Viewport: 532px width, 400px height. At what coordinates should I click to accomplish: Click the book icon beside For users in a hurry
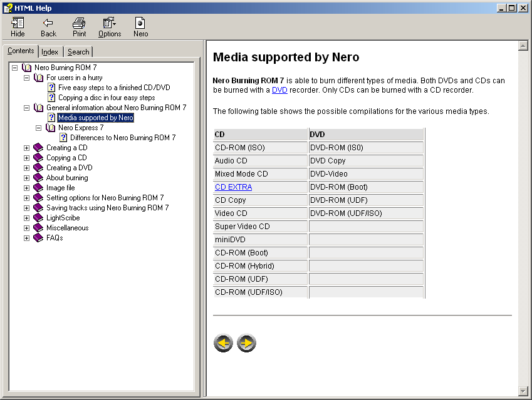pos(39,78)
